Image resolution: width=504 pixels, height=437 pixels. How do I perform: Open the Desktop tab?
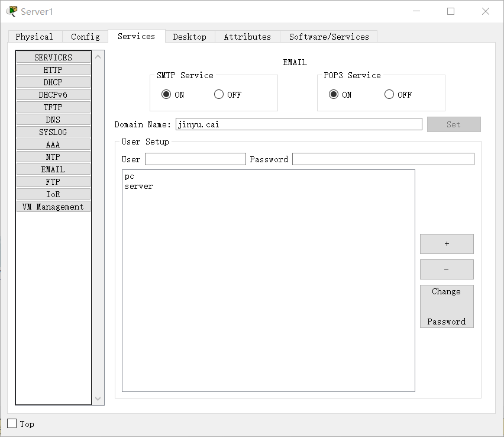click(x=189, y=37)
